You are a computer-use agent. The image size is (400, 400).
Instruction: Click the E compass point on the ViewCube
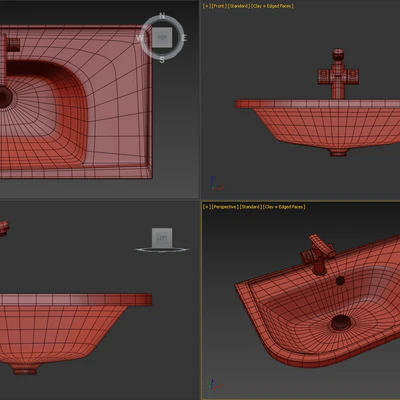click(x=184, y=38)
